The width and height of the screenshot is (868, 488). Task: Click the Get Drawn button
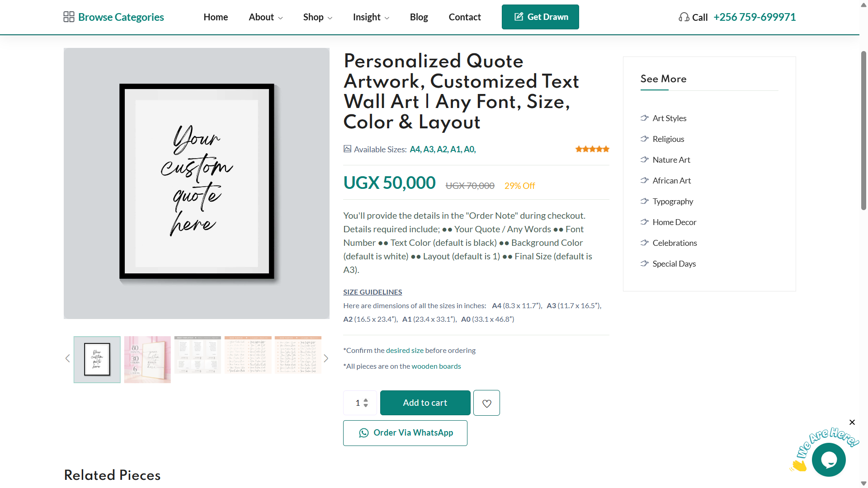point(540,17)
